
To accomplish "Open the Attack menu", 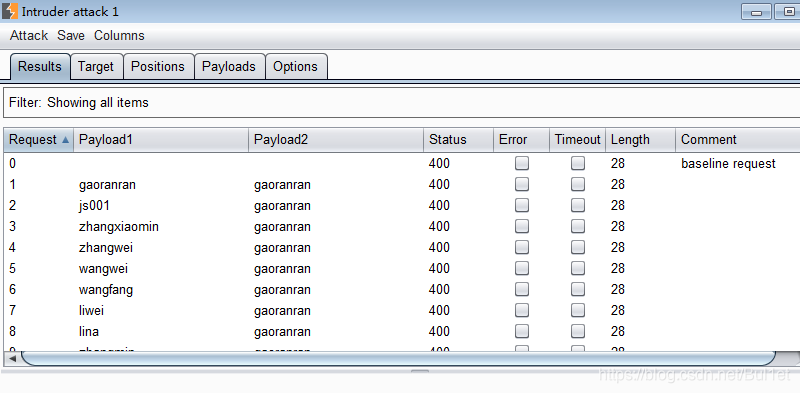I will point(29,36).
